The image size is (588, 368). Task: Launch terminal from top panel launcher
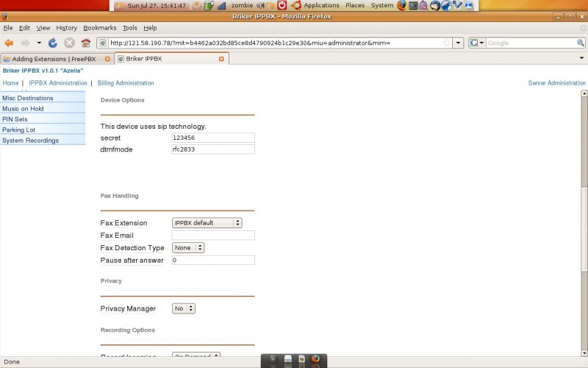[x=413, y=5]
